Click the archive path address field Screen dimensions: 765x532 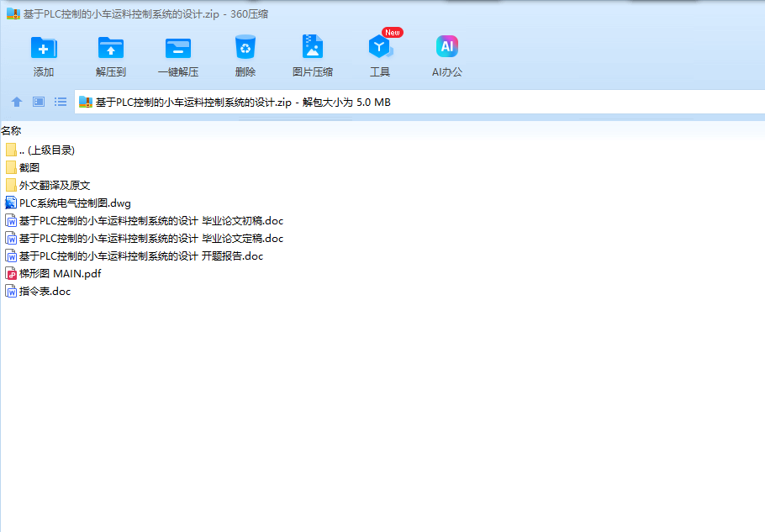(x=419, y=102)
